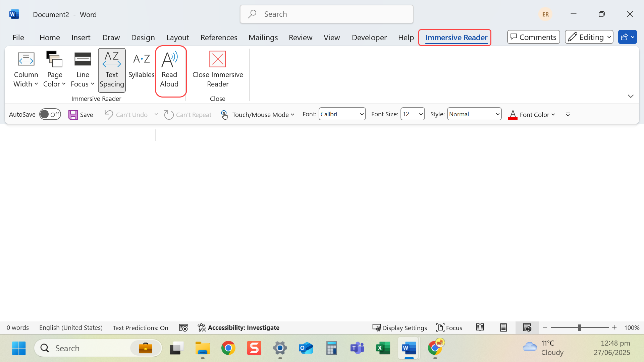The image size is (644, 362).
Task: Click the Can't Undo button
Action: click(126, 115)
